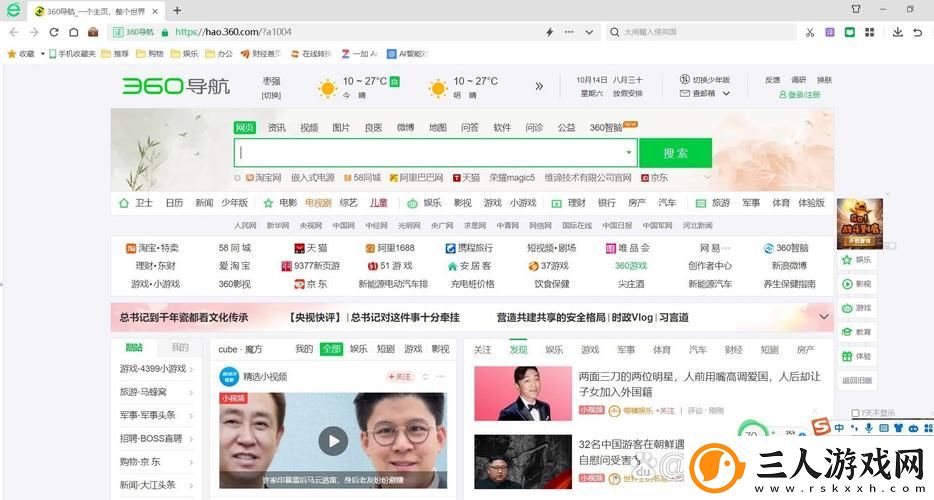Click the scissors screenshot icon
Screen dimensions: 934x500
810,32
